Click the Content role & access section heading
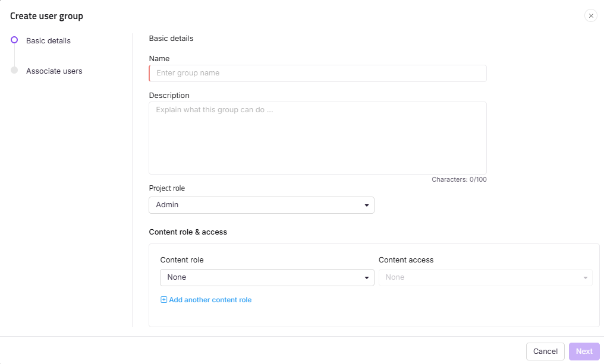604x364 pixels. (x=187, y=232)
